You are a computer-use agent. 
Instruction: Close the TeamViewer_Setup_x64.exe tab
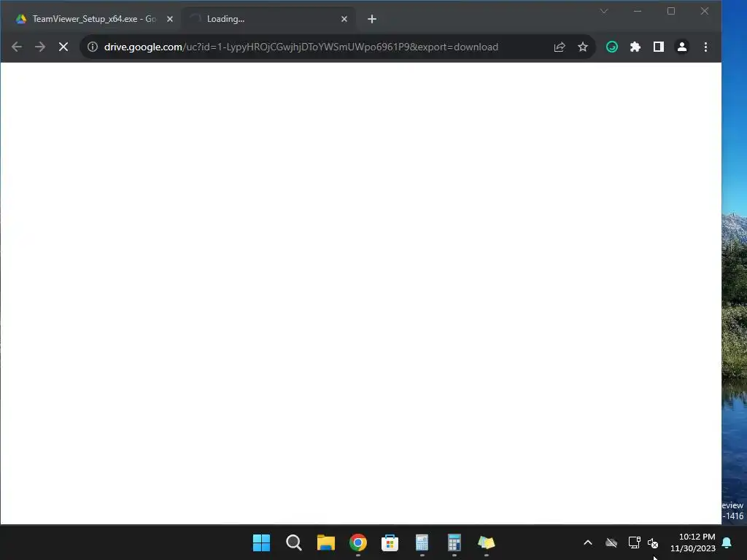(x=170, y=19)
